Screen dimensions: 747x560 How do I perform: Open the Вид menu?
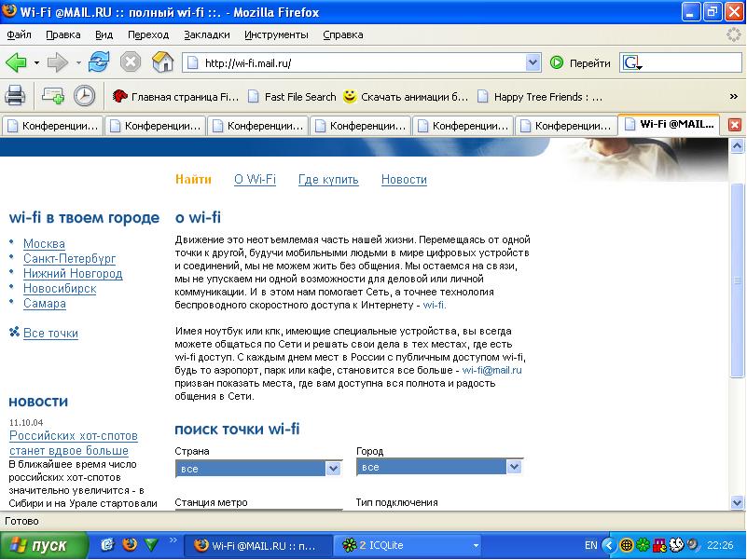pos(104,34)
